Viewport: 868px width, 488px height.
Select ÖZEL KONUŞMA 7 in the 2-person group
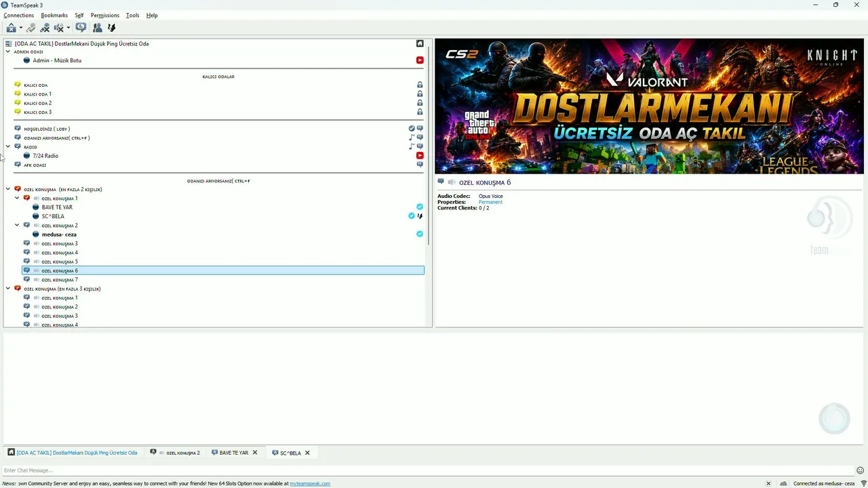(x=60, y=280)
